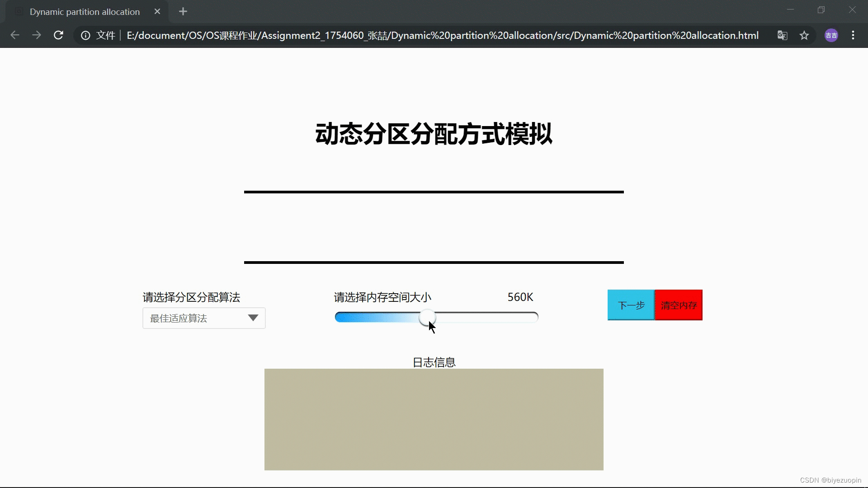Screen dimensions: 868x488
Task: Open the Google Translate page icon
Action: pos(782,35)
